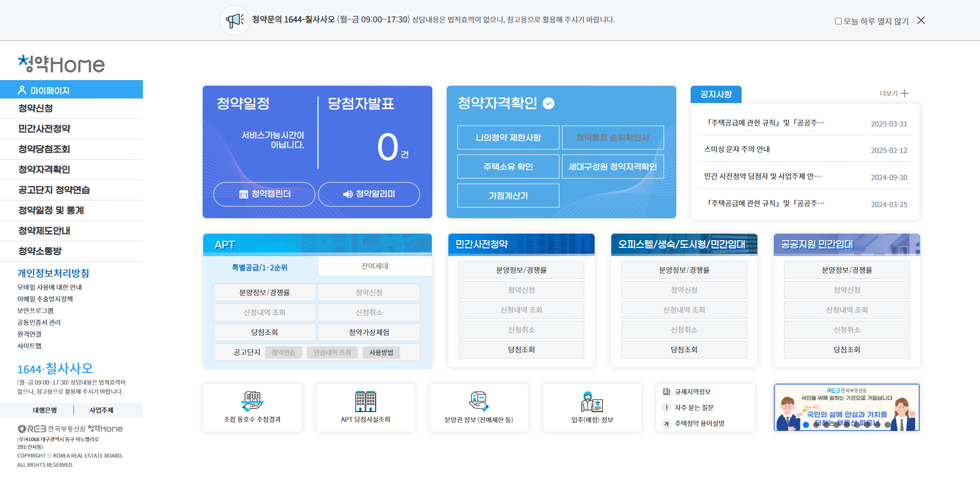The image size is (980, 482).
Task: Open 입주(예정) 정보 using the person icon
Action: pos(592,400)
